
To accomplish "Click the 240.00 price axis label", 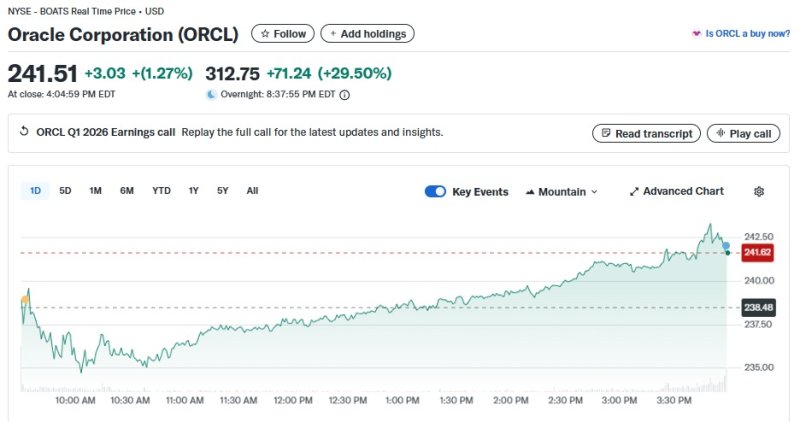I will pos(759,281).
